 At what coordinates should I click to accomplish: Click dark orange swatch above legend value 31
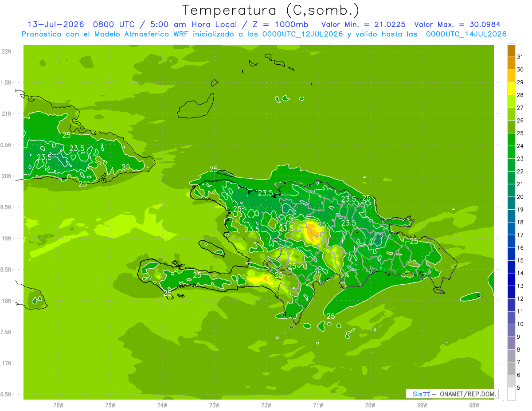point(511,51)
